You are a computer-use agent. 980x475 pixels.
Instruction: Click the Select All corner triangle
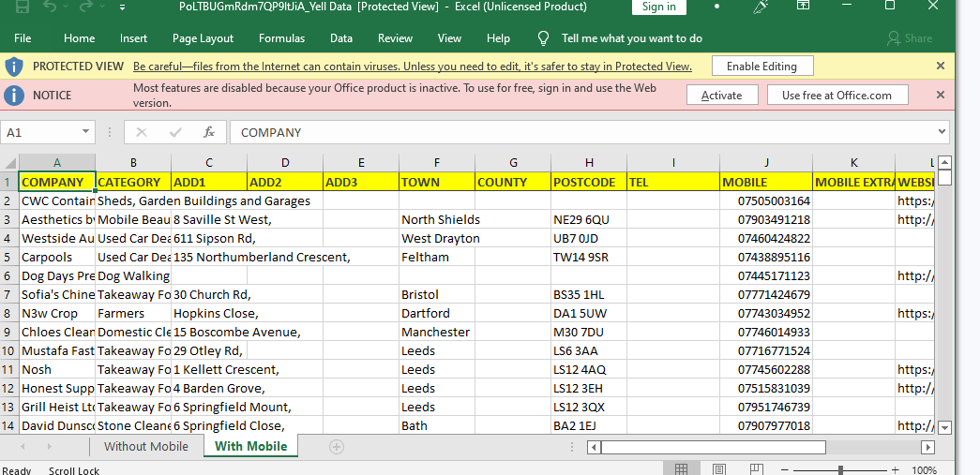pos(9,163)
